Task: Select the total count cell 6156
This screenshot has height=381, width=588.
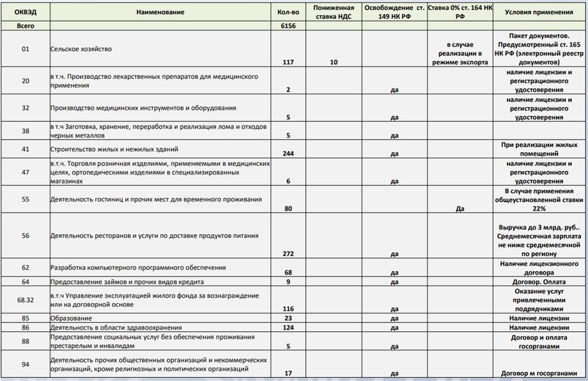Action: (288, 27)
